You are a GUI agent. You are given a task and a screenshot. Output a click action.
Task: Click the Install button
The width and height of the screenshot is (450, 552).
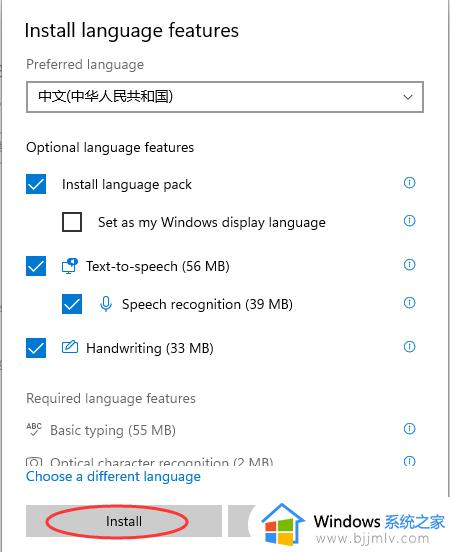(124, 521)
